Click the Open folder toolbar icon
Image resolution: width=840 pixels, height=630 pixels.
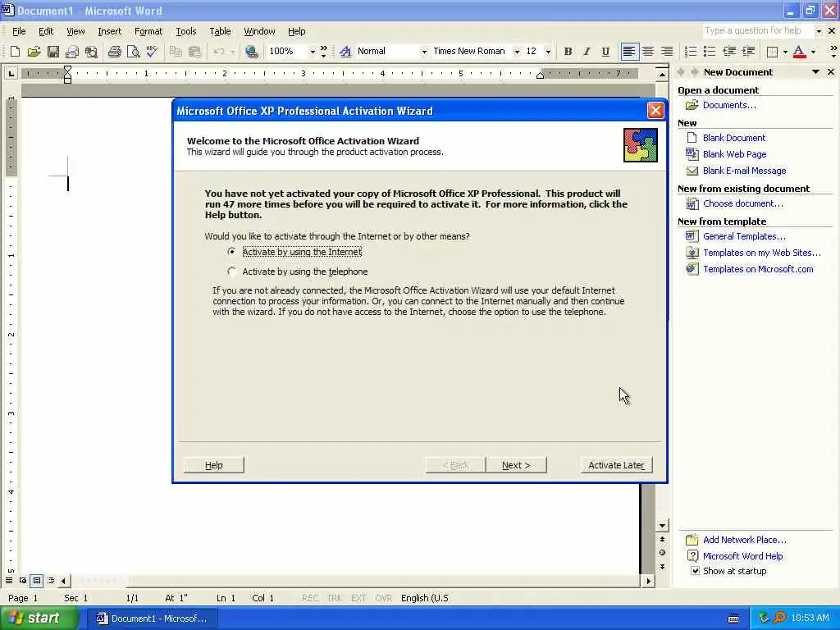click(x=34, y=52)
